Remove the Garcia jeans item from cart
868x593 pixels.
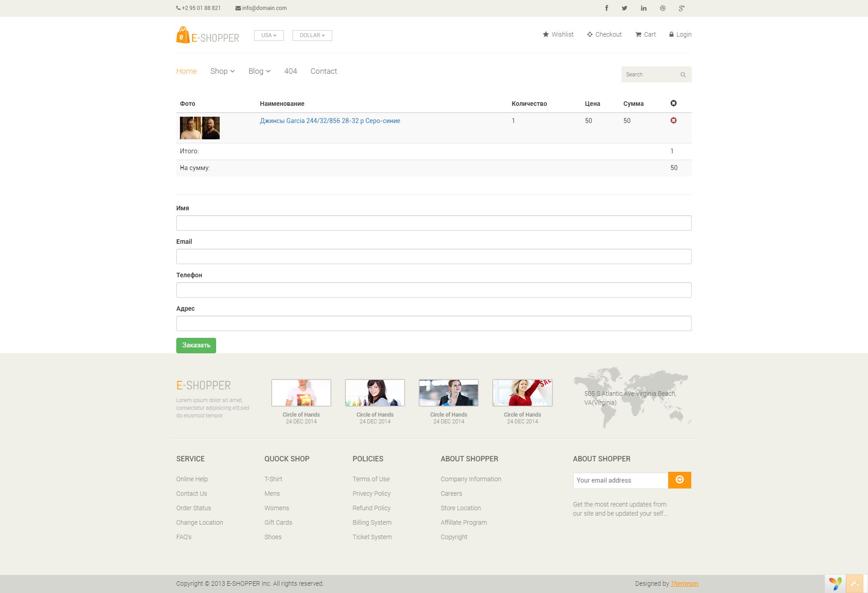tap(673, 120)
